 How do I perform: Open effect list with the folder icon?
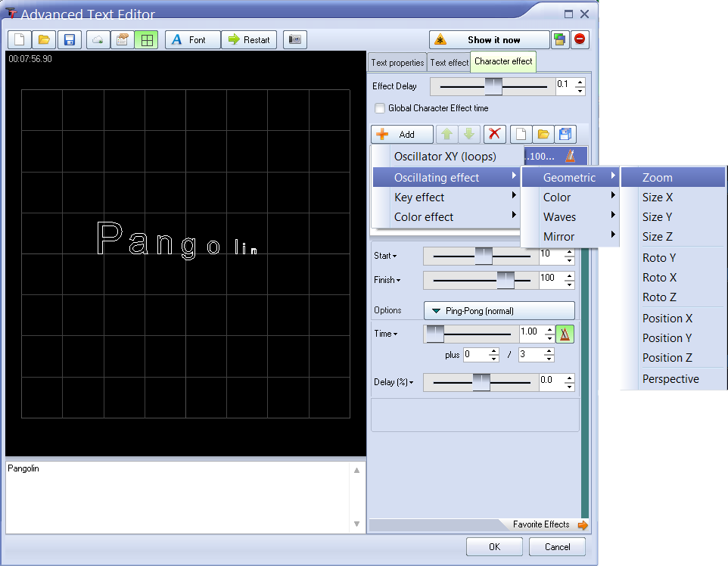pos(543,134)
